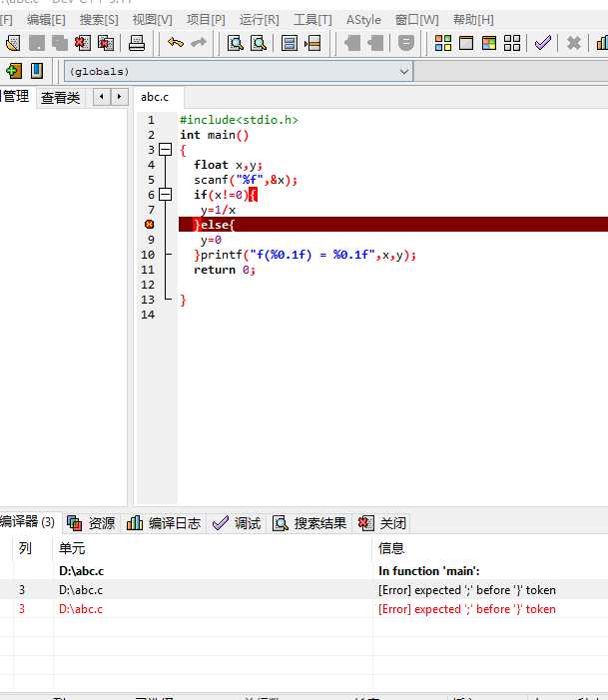Click the greyed Stop execution X icon
Screen dimensions: 608x700
(x=574, y=43)
